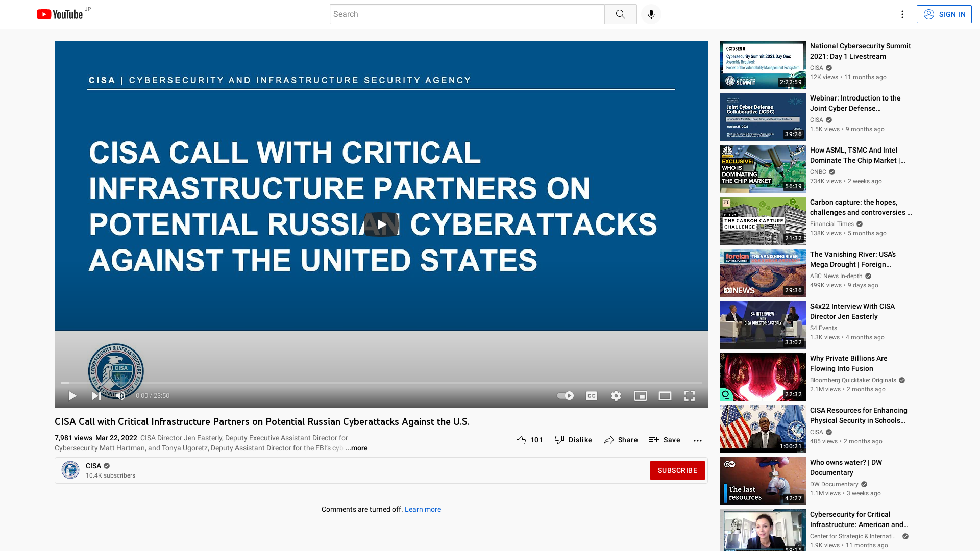Play the video with center play button

(x=381, y=224)
